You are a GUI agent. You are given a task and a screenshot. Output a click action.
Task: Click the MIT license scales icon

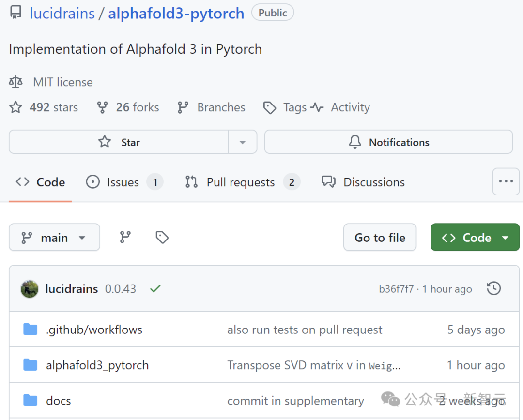(15, 82)
